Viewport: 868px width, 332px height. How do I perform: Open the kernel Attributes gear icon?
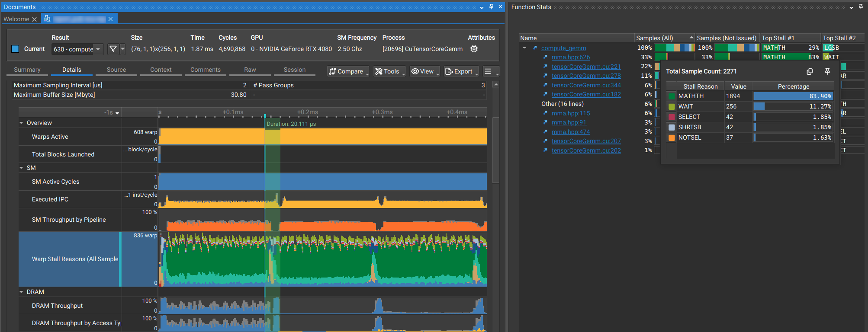click(474, 49)
